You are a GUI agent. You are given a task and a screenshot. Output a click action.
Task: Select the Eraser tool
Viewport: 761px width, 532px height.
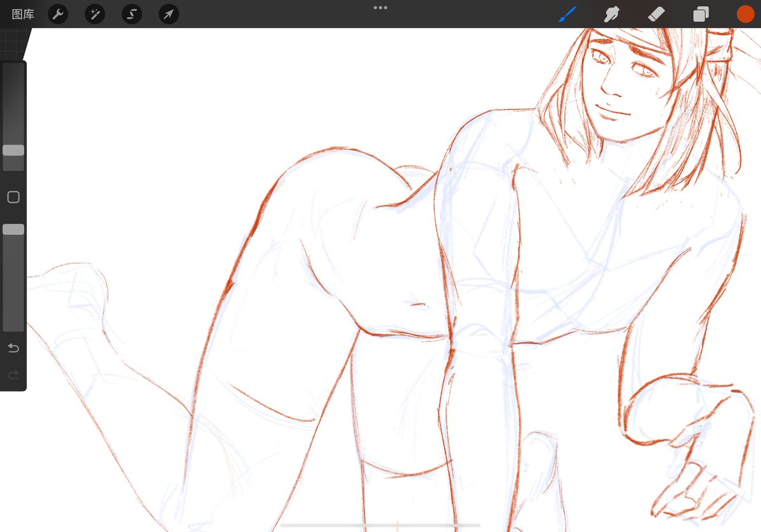[656, 14]
